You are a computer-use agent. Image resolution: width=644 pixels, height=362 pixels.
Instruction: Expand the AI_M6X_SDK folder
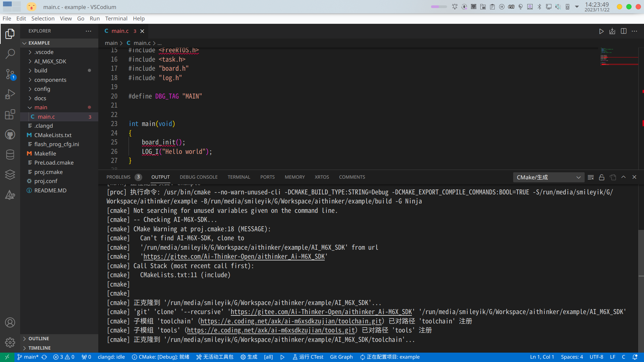[x=59, y=61]
